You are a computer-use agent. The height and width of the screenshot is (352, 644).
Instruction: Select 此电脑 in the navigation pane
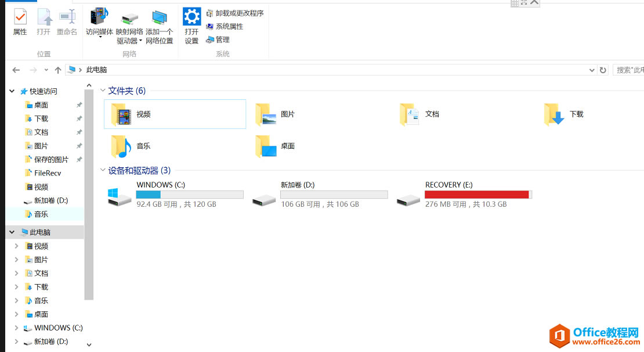point(40,232)
